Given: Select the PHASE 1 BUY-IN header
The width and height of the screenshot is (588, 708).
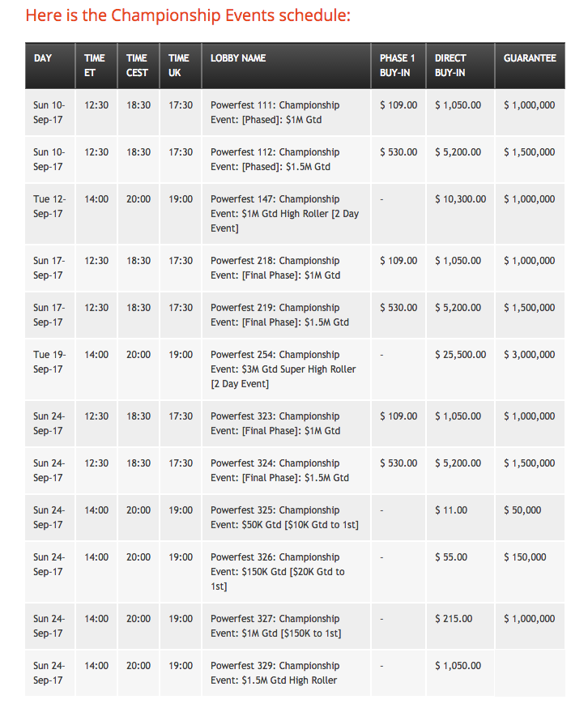Looking at the screenshot, I should (x=397, y=65).
